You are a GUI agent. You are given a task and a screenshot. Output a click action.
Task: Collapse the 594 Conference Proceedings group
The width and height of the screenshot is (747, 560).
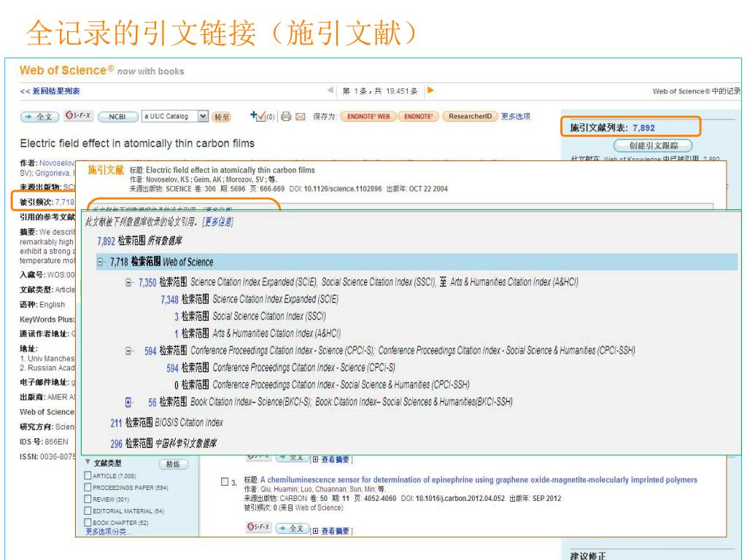coord(128,351)
